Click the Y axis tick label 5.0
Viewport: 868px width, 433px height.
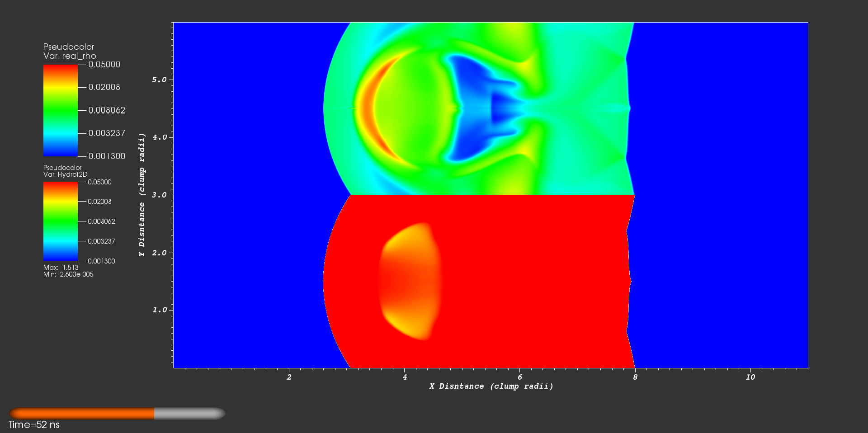(x=159, y=80)
